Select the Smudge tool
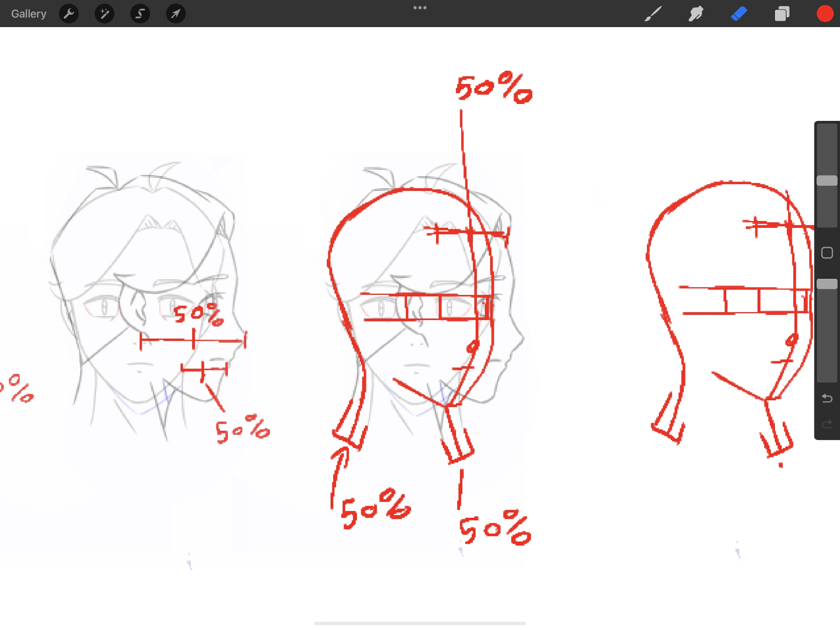This screenshot has height=630, width=840. (696, 14)
